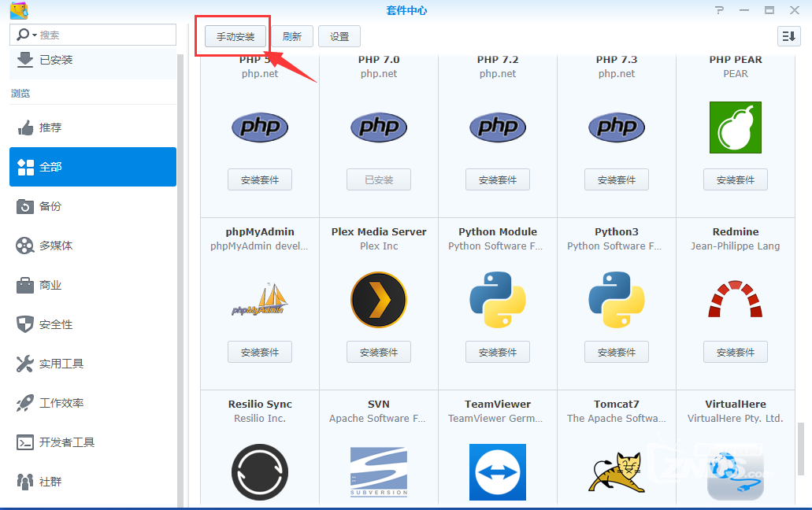Open the Plex Media Server icon
This screenshot has width=812, height=510.
[379, 300]
